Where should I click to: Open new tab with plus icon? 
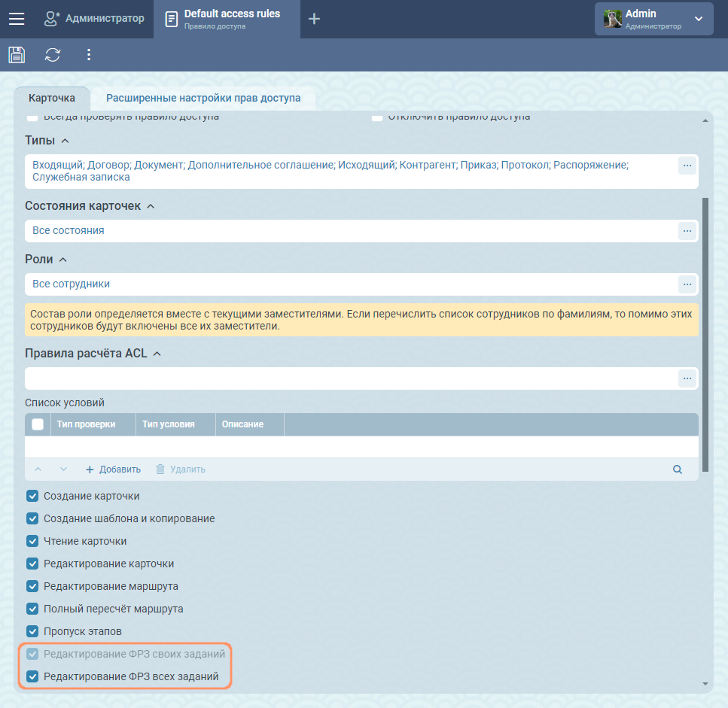315,19
